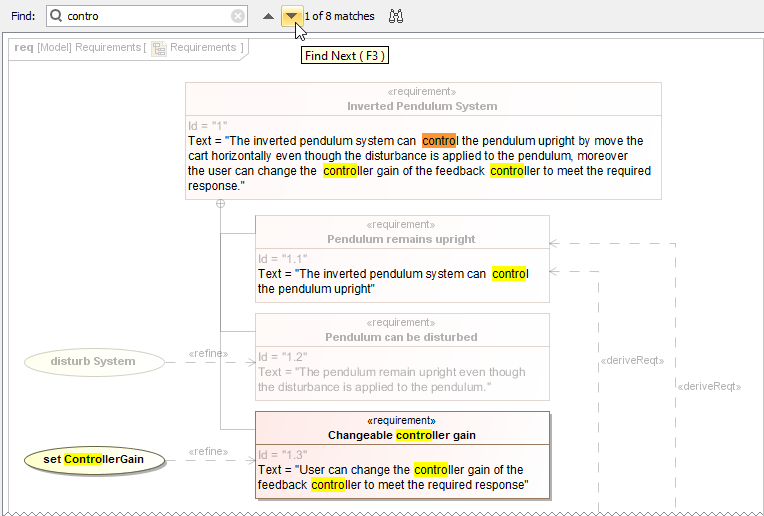The height and width of the screenshot is (516, 764).
Task: Click the "set ControllerGain" use case oval
Action: tap(94, 459)
